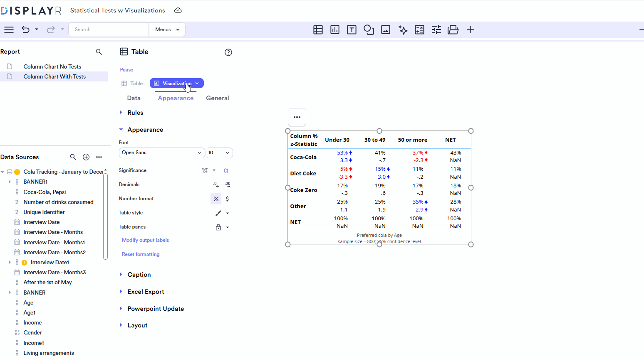The height and width of the screenshot is (359, 644).
Task: Search Data Sources magnifier icon
Action: point(73,157)
